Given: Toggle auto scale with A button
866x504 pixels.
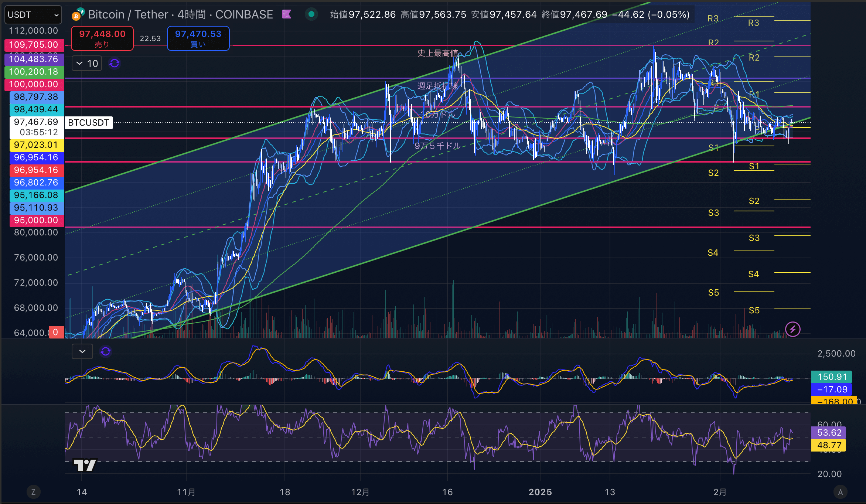Looking at the screenshot, I should (841, 492).
